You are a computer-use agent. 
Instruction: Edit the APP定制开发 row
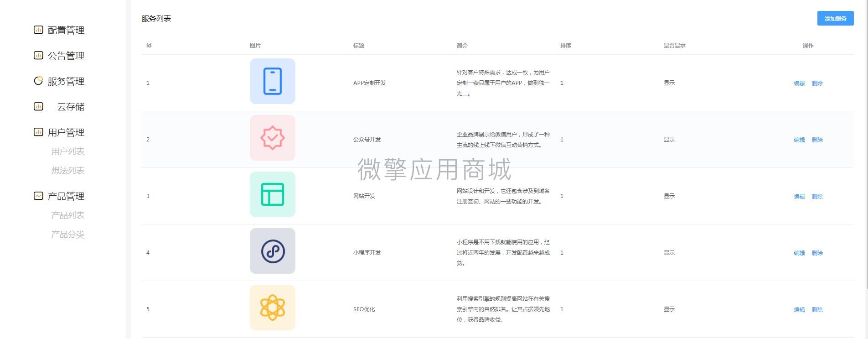(799, 83)
